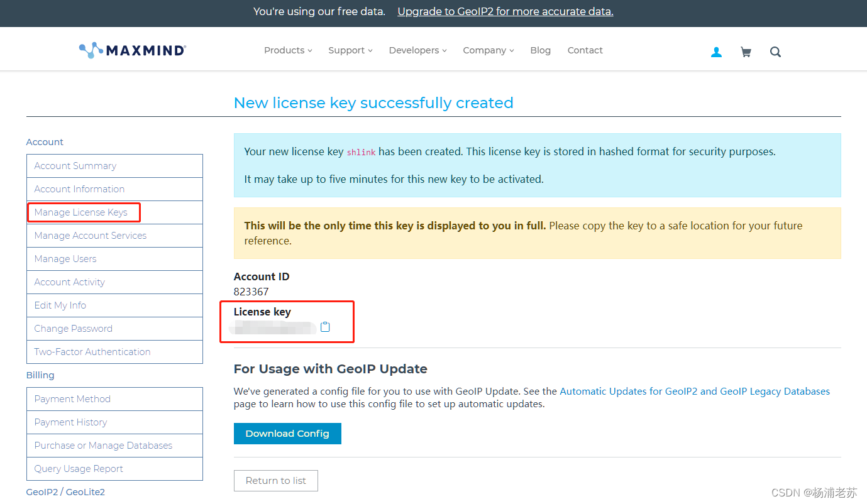Click the Account section heading
This screenshot has width=867, height=504.
click(45, 142)
